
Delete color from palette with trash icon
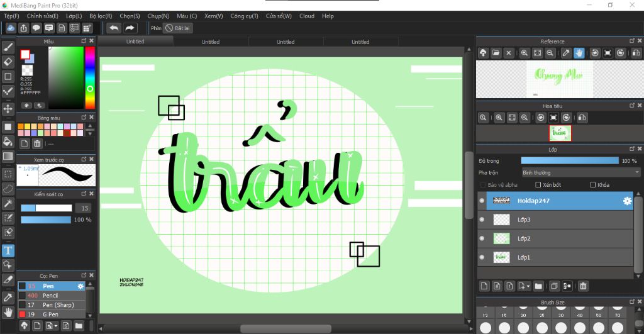click(x=37, y=143)
